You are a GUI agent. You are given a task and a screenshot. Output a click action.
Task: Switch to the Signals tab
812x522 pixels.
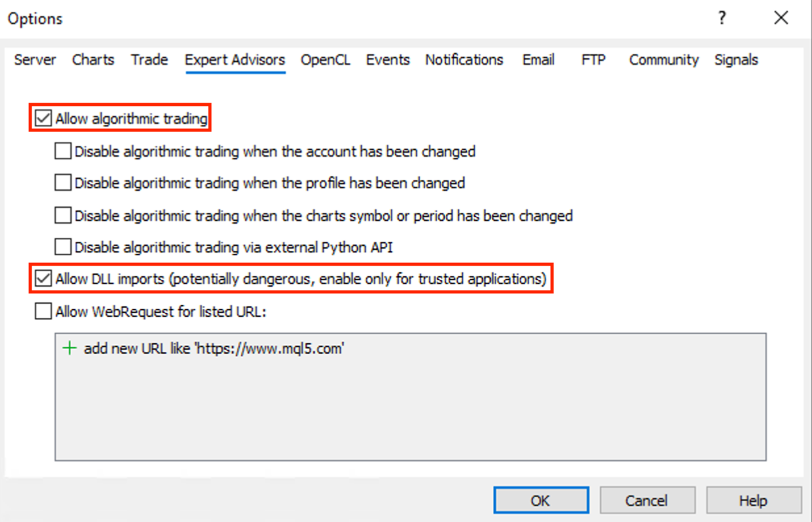pyautogui.click(x=736, y=60)
